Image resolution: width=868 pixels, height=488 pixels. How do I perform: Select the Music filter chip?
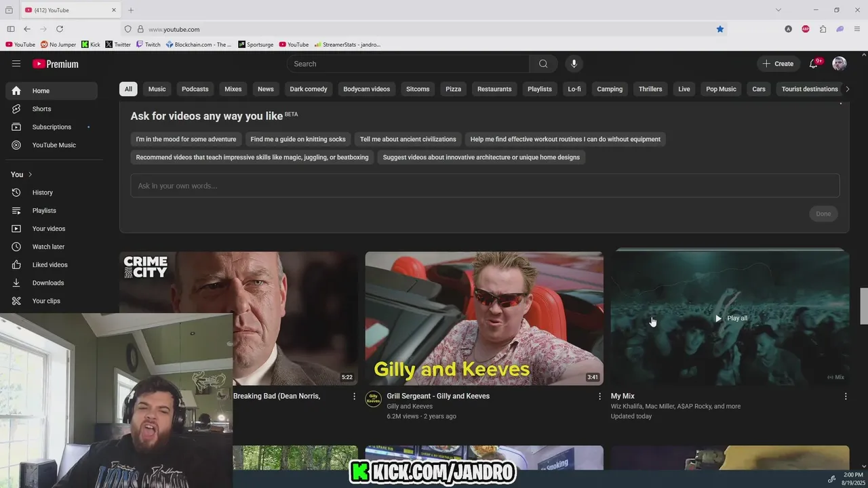tap(157, 89)
